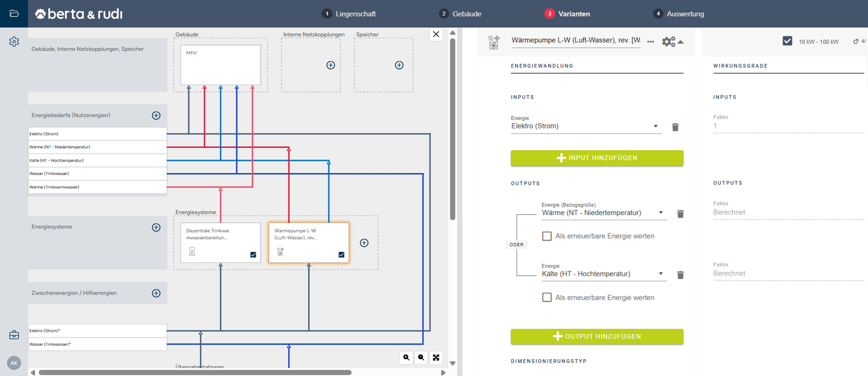Click the INPUT HINZUFÜGEN button

click(x=597, y=158)
